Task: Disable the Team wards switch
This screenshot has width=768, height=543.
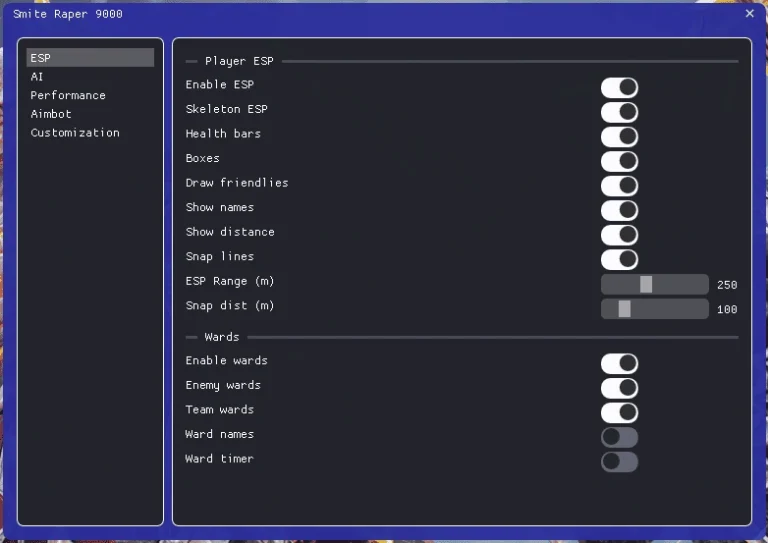Action: [x=620, y=412]
